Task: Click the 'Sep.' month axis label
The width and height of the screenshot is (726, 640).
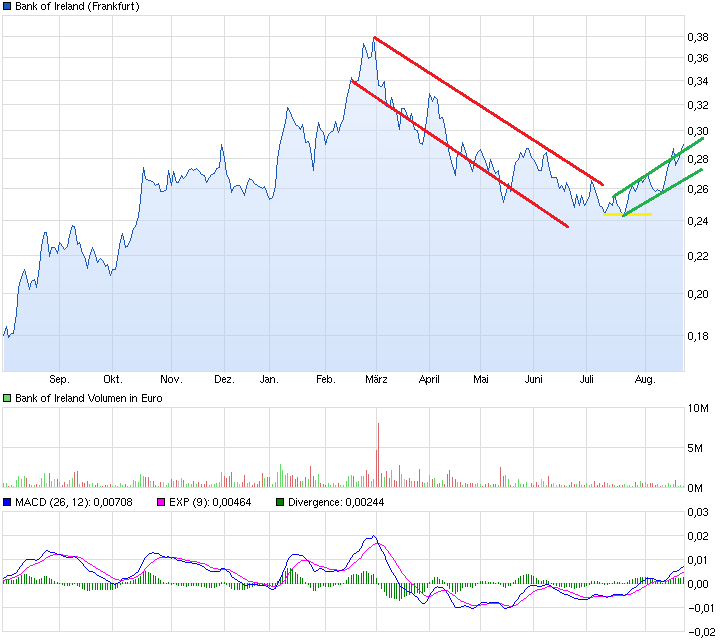Action: (59, 380)
